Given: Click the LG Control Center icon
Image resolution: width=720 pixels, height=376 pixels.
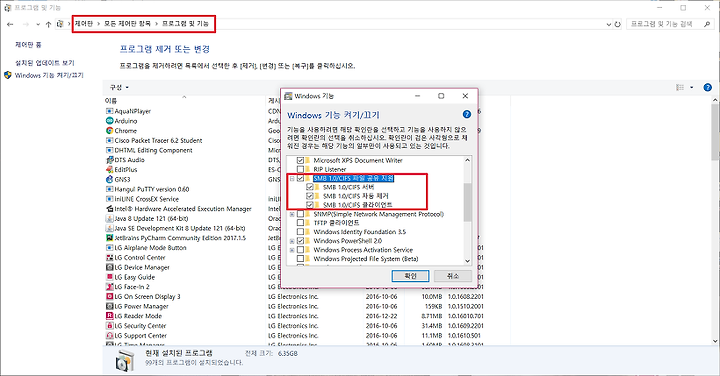Looking at the screenshot, I should [x=109, y=258].
